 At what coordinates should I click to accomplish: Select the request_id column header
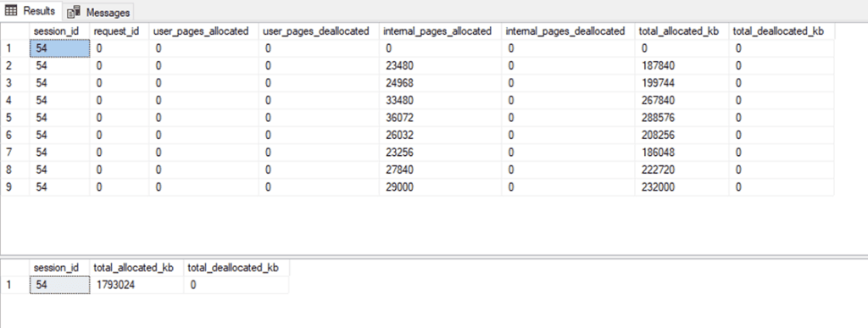[x=119, y=32]
